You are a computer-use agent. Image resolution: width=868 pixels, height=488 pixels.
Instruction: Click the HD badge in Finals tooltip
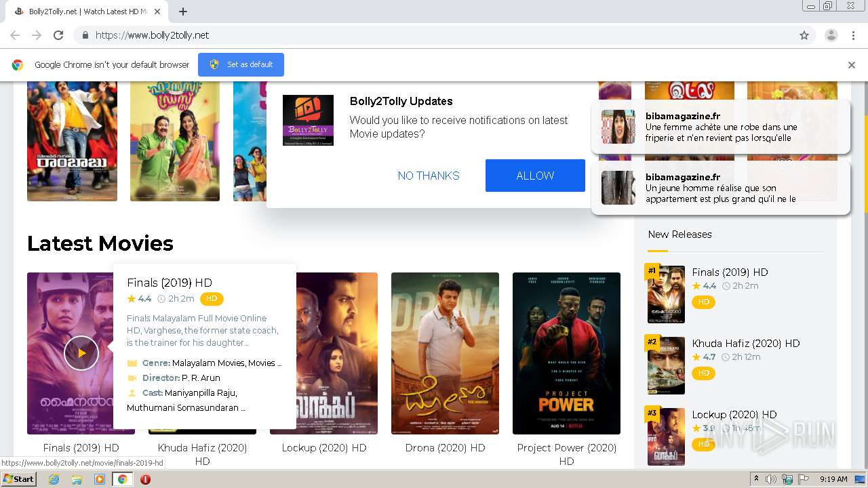tap(212, 299)
